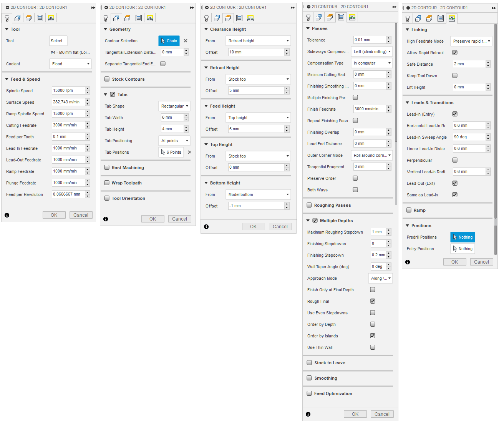Enable the Stock Contours checkbox
The height and width of the screenshot is (425, 504).
click(x=107, y=79)
